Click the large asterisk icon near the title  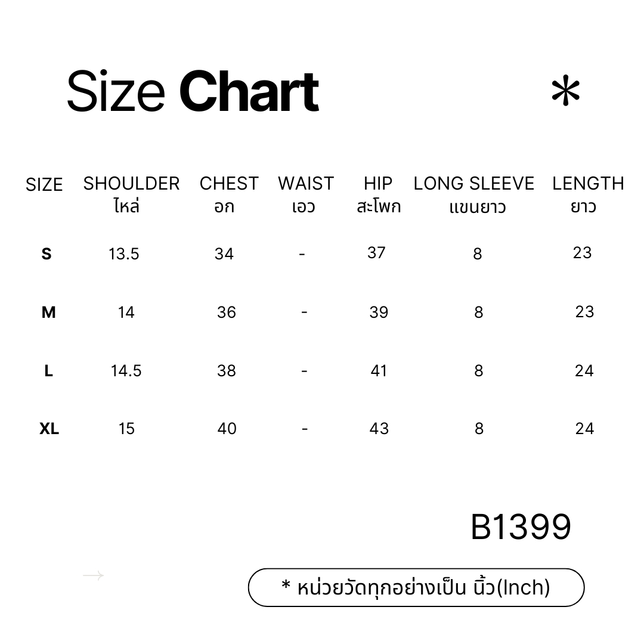[565, 91]
